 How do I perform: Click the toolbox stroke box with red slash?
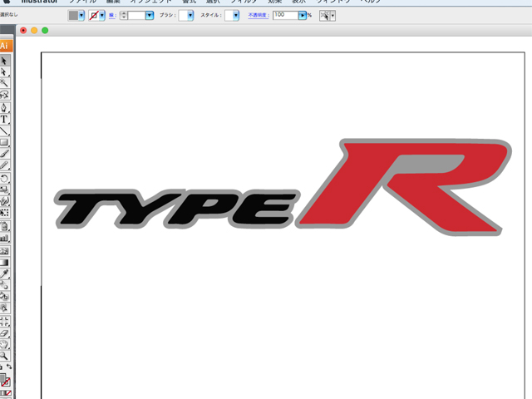pyautogui.click(x=6, y=382)
